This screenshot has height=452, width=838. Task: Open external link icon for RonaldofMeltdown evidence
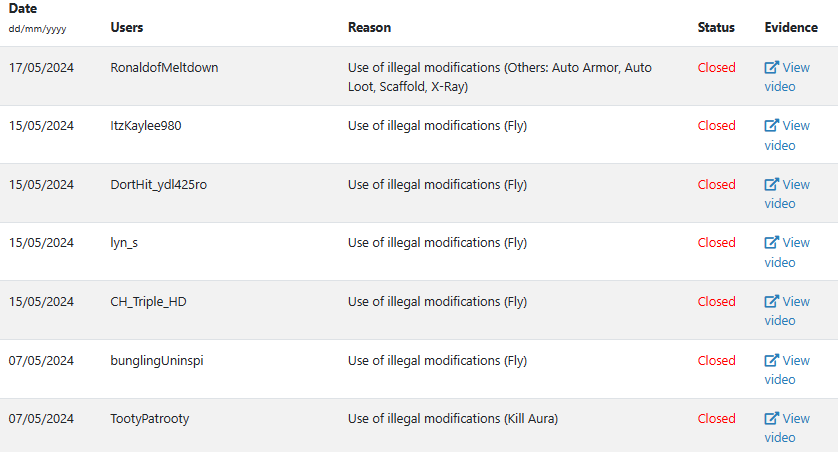(x=771, y=67)
